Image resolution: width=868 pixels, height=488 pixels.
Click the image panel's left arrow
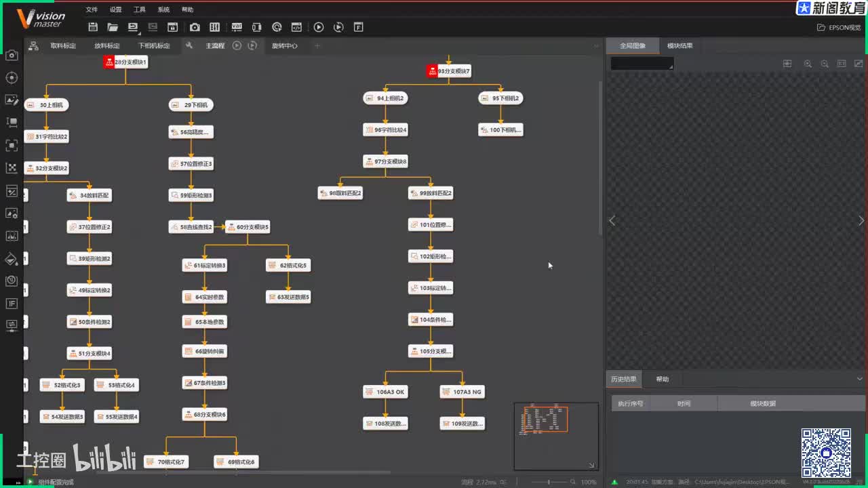coord(612,220)
